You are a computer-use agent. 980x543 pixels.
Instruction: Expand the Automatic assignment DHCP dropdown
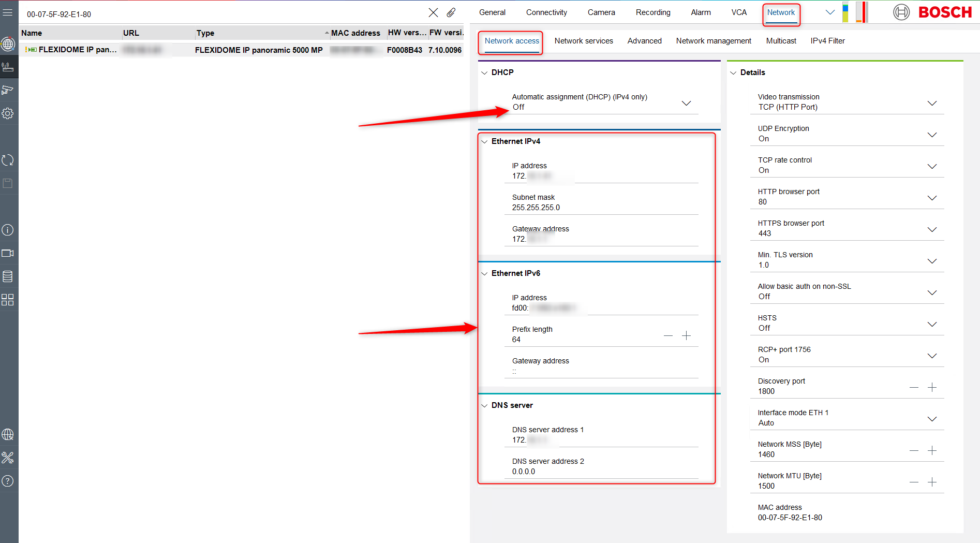(687, 103)
